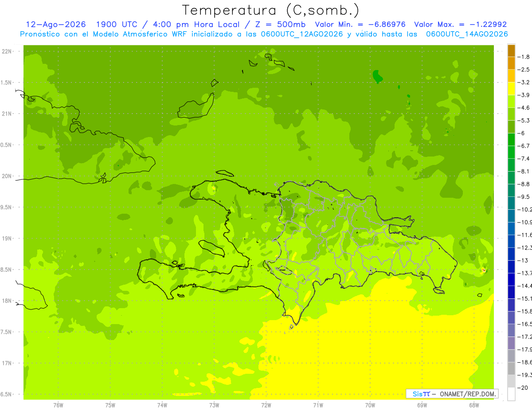532x411 pixels.
Task: Click the "-5.3" legend value
Action: click(524, 120)
